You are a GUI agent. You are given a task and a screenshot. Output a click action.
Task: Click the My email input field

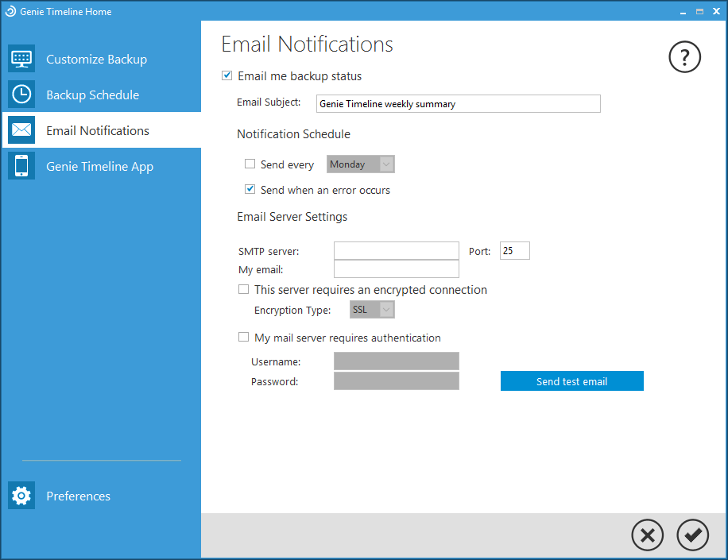click(396, 268)
